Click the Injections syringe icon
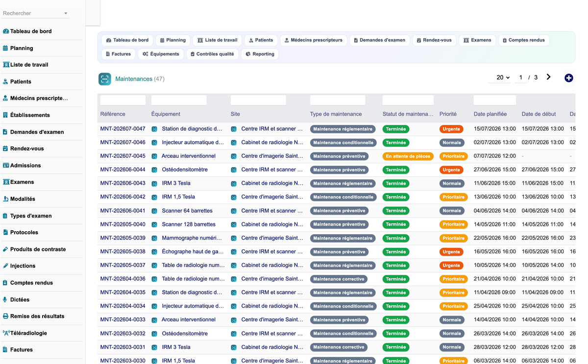 (5, 266)
